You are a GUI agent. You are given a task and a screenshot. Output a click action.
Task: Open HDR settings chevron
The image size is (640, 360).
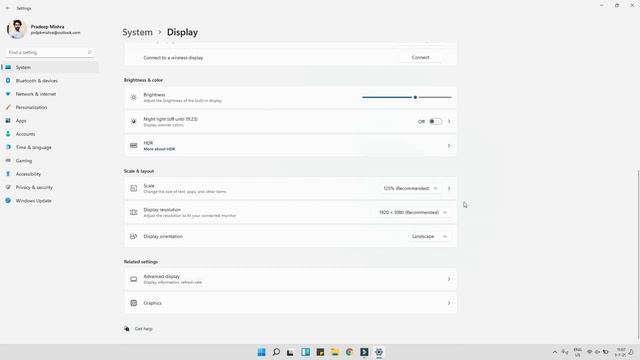point(449,146)
